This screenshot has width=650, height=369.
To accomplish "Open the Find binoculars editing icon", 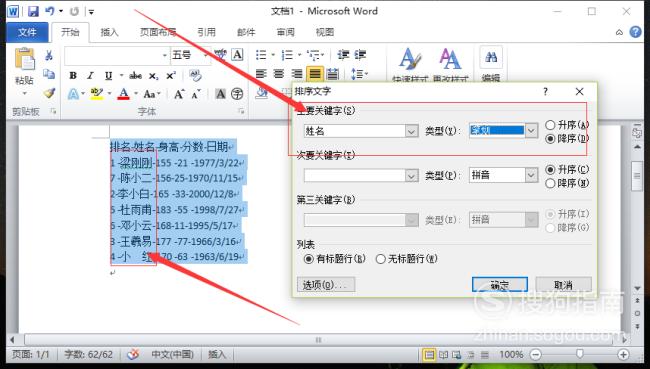I will [x=491, y=58].
